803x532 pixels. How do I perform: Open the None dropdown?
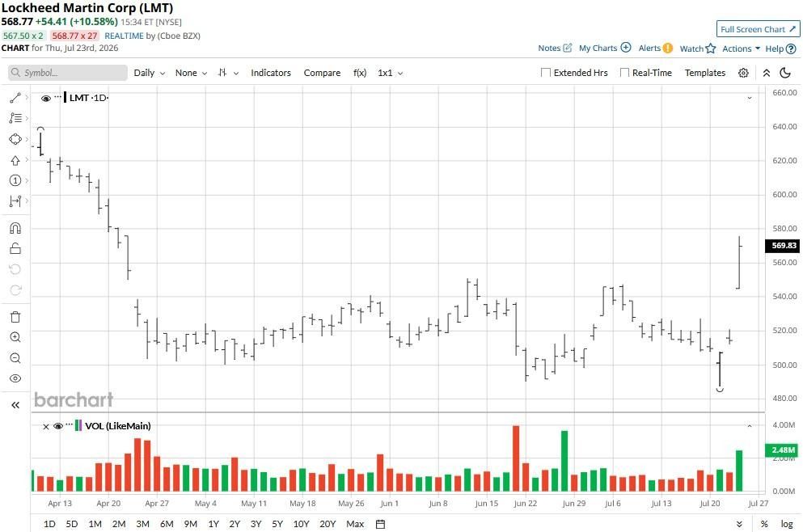click(191, 73)
